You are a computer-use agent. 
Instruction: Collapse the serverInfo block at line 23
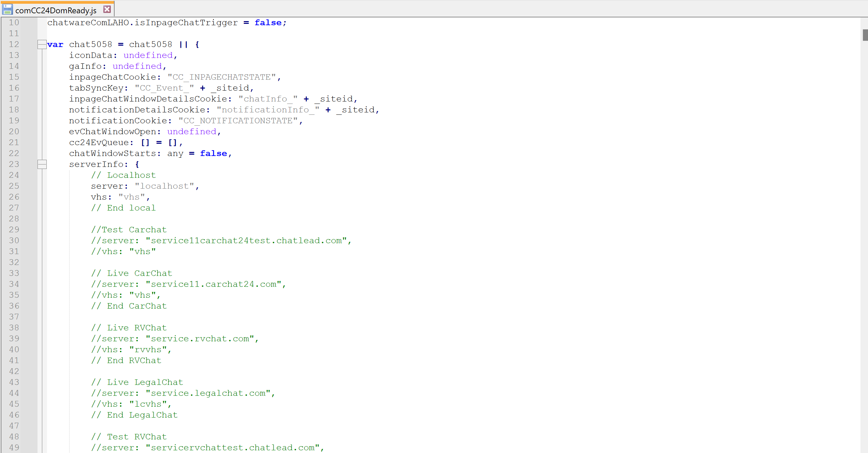click(42, 164)
